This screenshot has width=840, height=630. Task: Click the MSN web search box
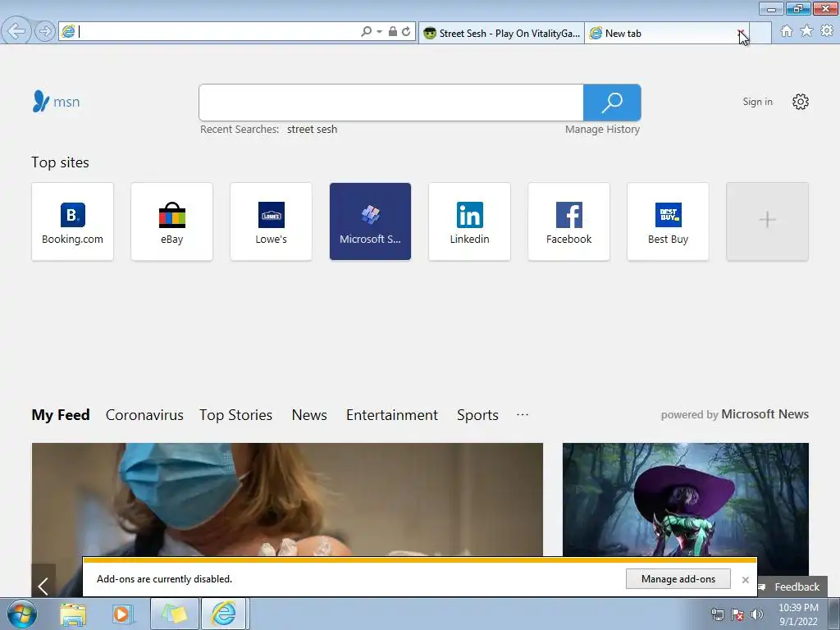(x=391, y=103)
